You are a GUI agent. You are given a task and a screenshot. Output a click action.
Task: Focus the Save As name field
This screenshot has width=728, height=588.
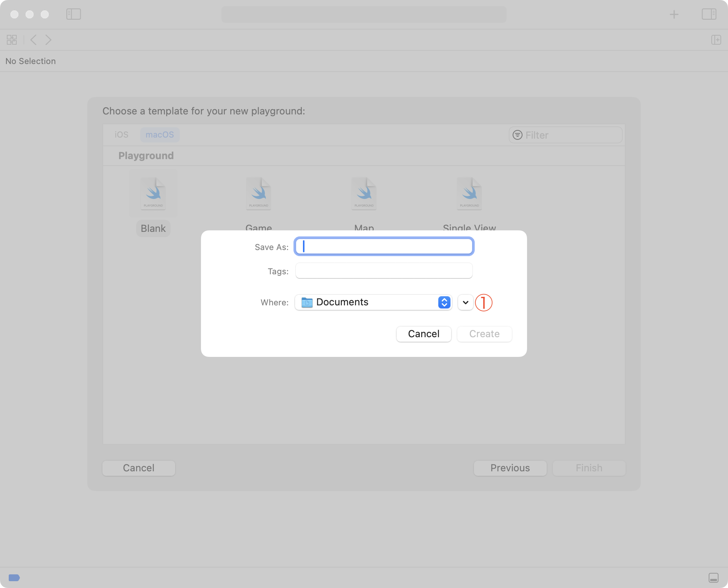coord(384,247)
